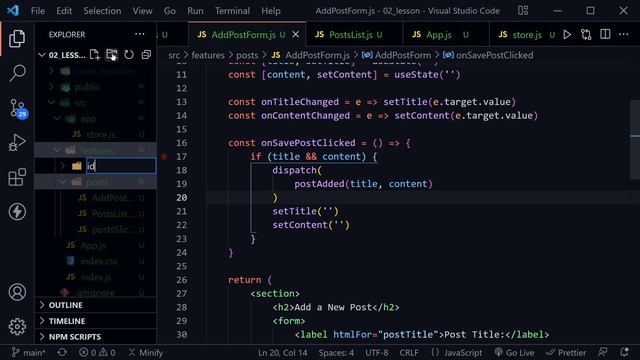
Task: Open the Accounts menu icon
Action: [x=17, y=292]
